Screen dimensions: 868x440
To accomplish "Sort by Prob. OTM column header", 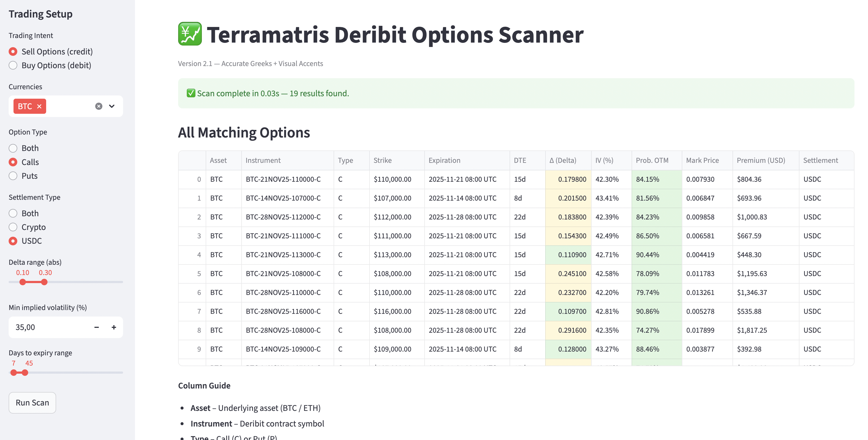I will click(652, 161).
